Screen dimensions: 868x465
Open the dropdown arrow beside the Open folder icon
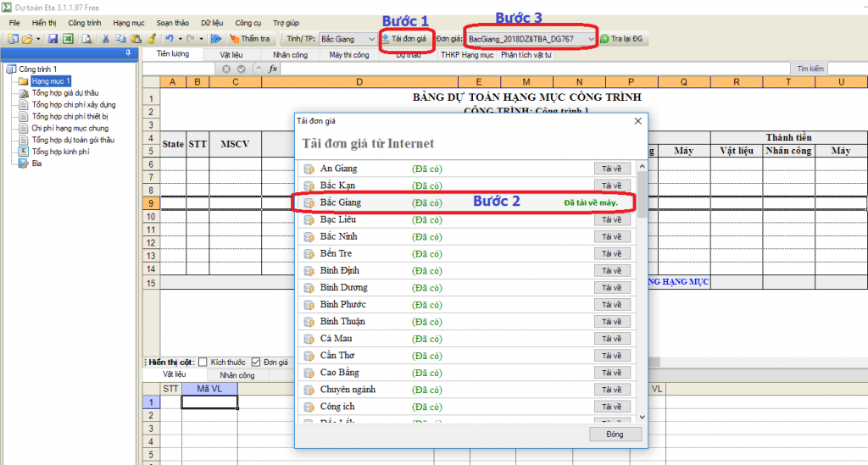(x=39, y=39)
